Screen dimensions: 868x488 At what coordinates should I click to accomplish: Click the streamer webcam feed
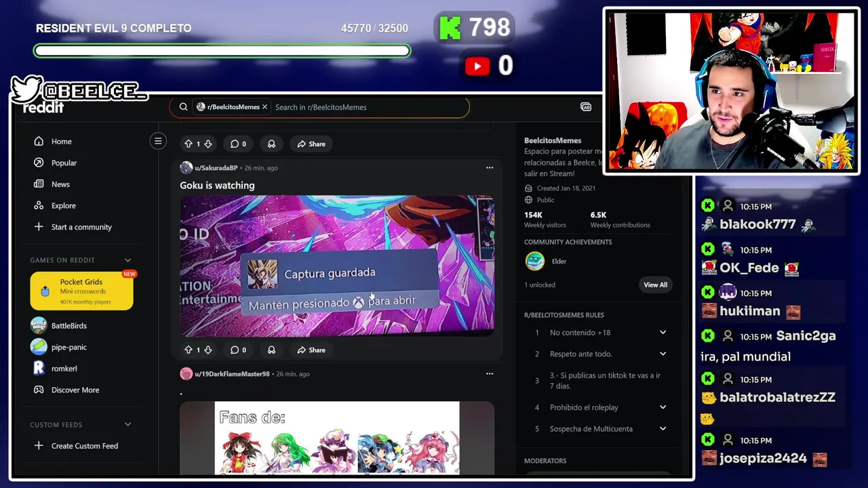tap(732, 91)
